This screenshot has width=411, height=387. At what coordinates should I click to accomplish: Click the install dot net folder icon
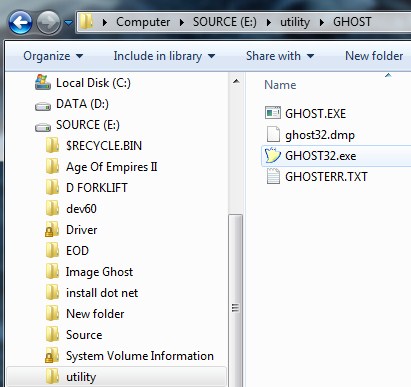click(x=52, y=292)
